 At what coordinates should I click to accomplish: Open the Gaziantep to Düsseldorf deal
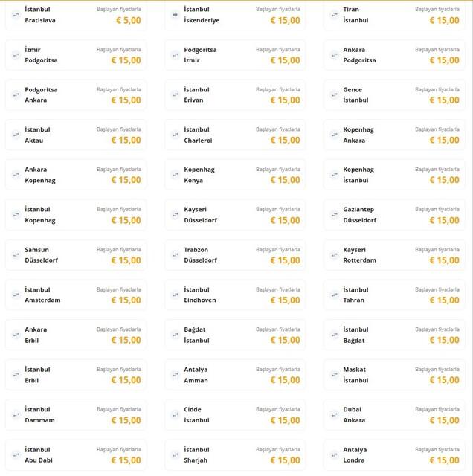point(393,215)
